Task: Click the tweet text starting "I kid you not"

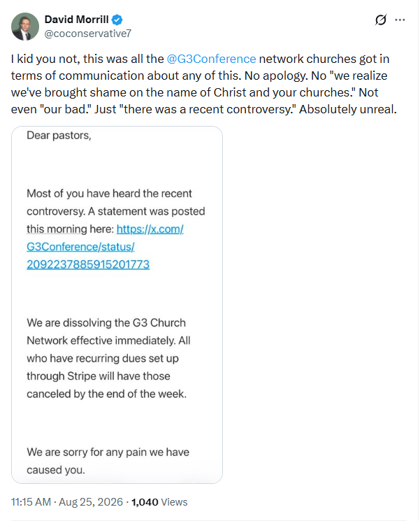Action: point(204,84)
